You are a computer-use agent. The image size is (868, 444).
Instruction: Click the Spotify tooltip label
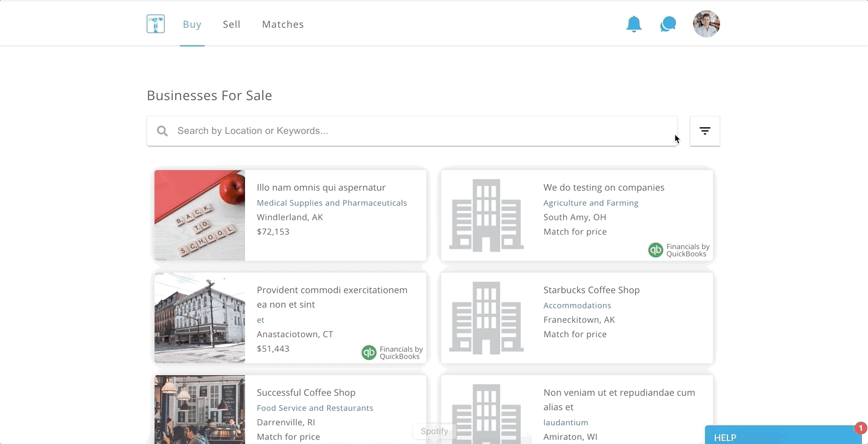(x=435, y=431)
